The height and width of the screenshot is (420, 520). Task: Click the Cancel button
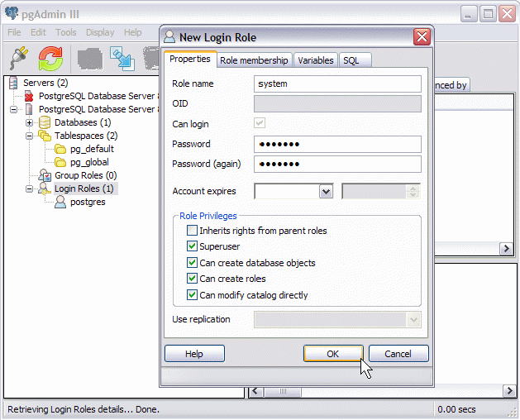click(x=398, y=354)
